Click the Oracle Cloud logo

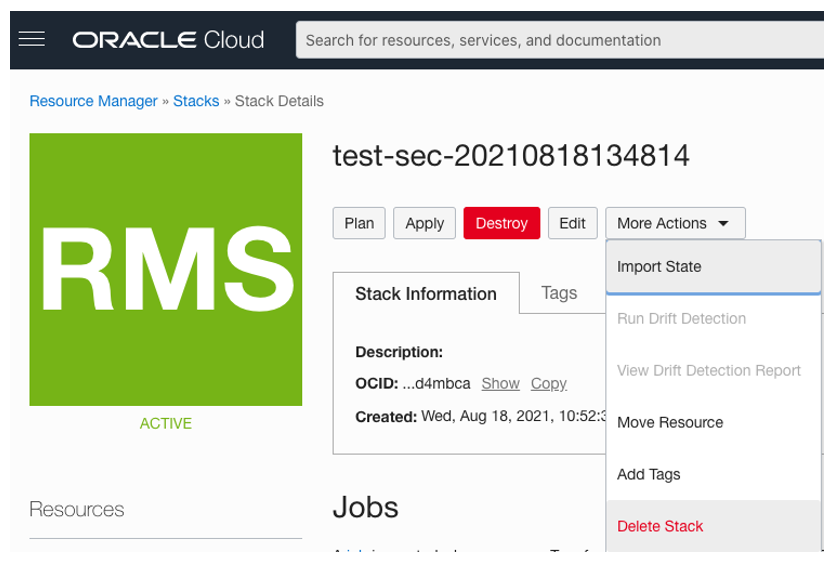(x=168, y=40)
